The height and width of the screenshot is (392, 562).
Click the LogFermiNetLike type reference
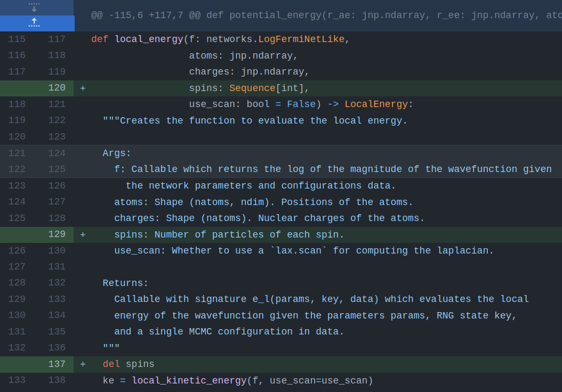pyautogui.click(x=301, y=39)
